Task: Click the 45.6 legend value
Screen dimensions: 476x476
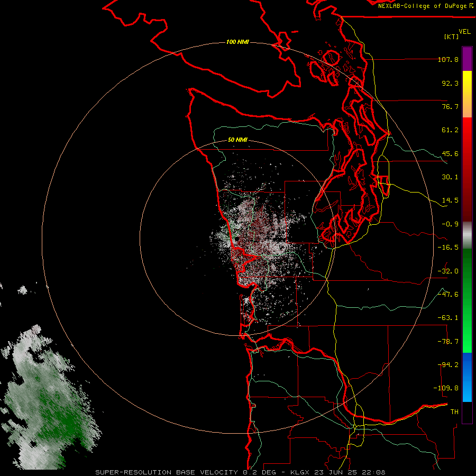Action: tap(450, 153)
